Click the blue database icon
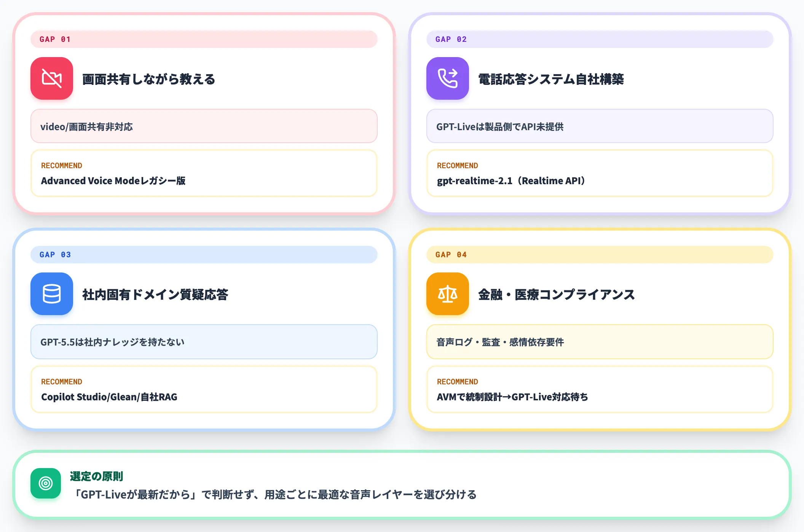Viewport: 804px width, 532px height. tap(52, 294)
